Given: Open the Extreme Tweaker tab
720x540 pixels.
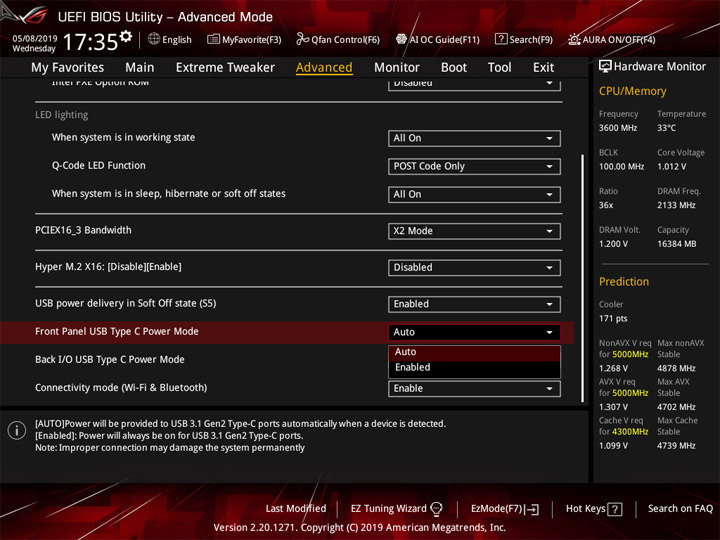Looking at the screenshot, I should 225,68.
